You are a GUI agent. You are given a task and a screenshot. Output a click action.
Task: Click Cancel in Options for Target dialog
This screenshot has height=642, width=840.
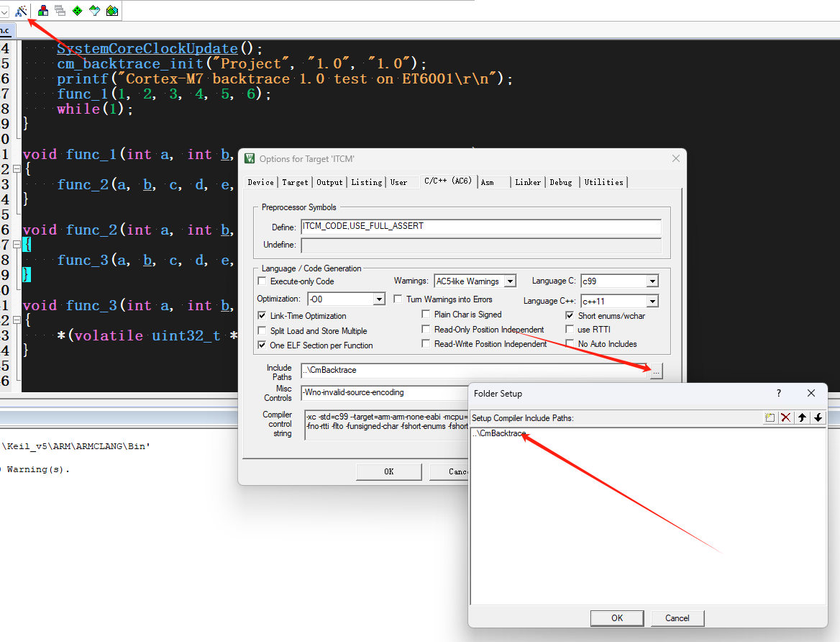pyautogui.click(x=449, y=471)
